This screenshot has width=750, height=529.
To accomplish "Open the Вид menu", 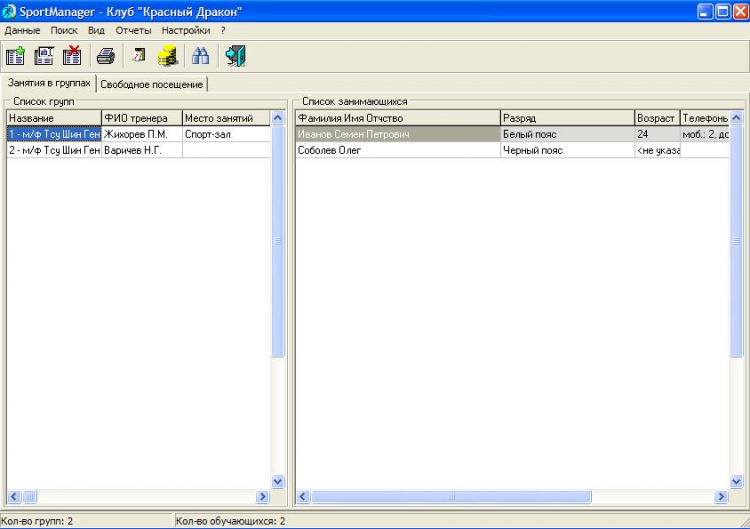I will [96, 31].
